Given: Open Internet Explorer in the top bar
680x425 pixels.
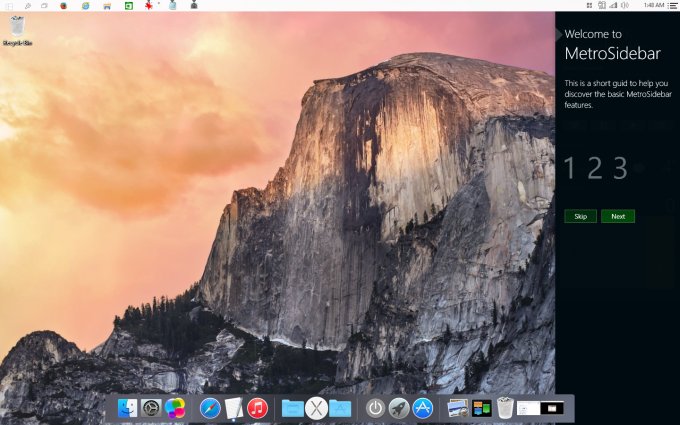Looking at the screenshot, I should pyautogui.click(x=85, y=6).
